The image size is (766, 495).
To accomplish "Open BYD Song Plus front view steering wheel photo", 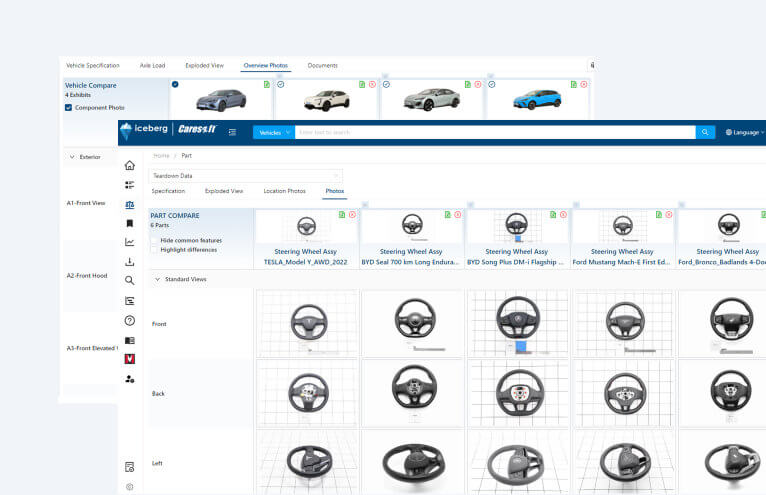I will pos(518,323).
